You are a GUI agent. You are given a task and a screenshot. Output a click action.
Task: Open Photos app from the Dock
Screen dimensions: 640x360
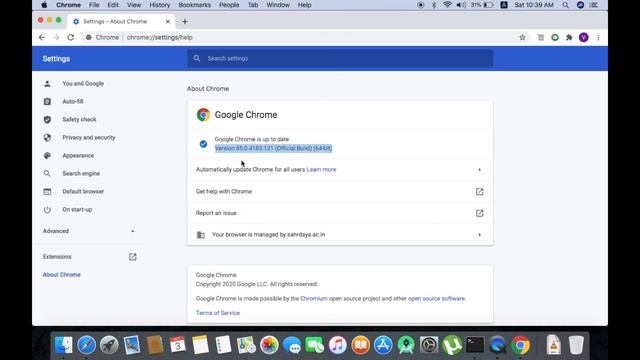269,345
